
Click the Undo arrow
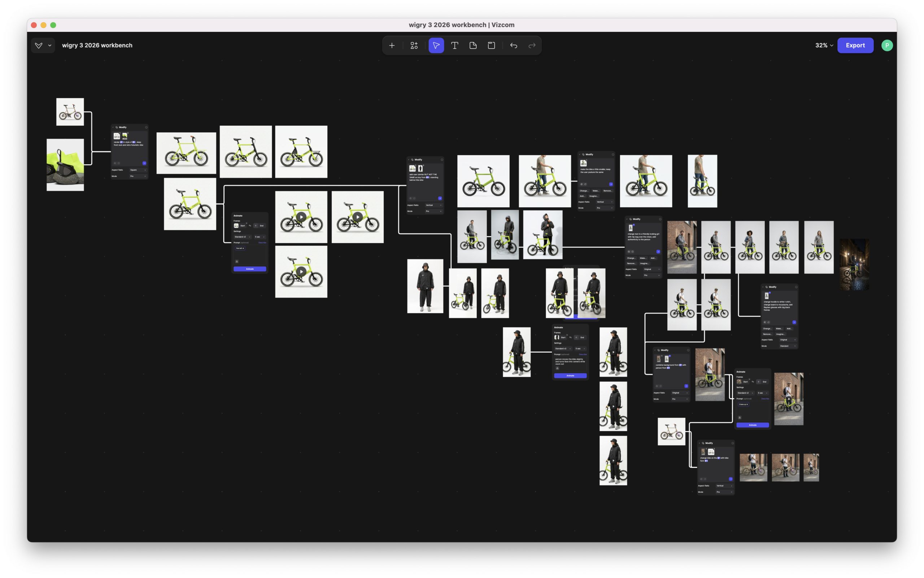coord(514,45)
